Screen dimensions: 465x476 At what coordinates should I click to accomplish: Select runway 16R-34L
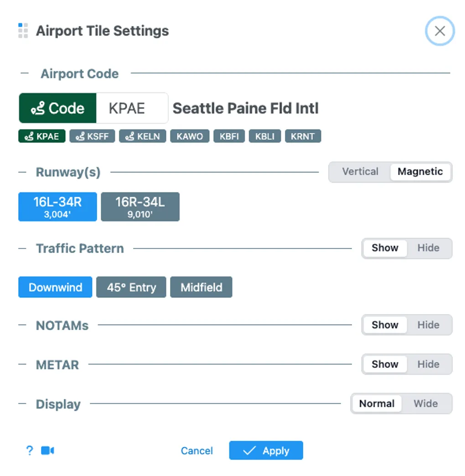[140, 207]
